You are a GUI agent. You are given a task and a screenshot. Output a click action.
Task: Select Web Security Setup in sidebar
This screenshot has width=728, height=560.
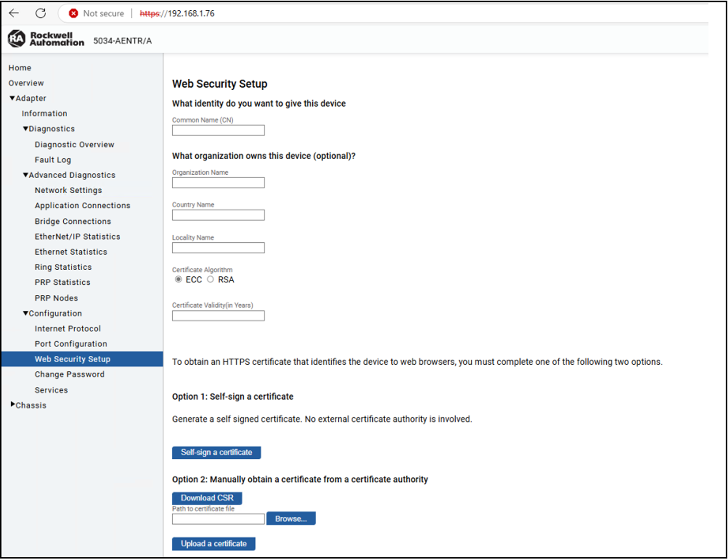pyautogui.click(x=82, y=359)
